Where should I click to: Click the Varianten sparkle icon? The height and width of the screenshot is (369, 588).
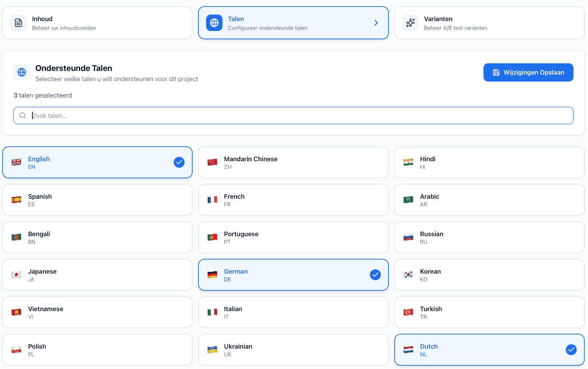click(410, 23)
